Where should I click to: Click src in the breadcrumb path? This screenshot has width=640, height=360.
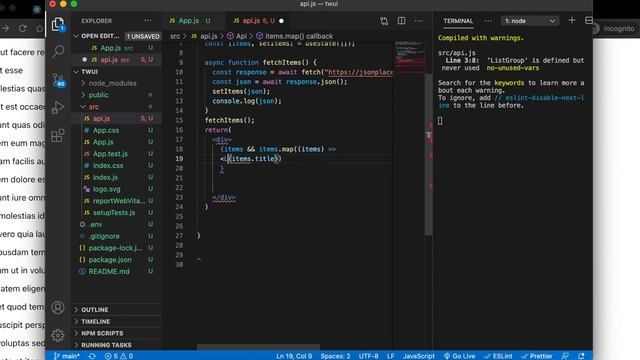tap(175, 36)
